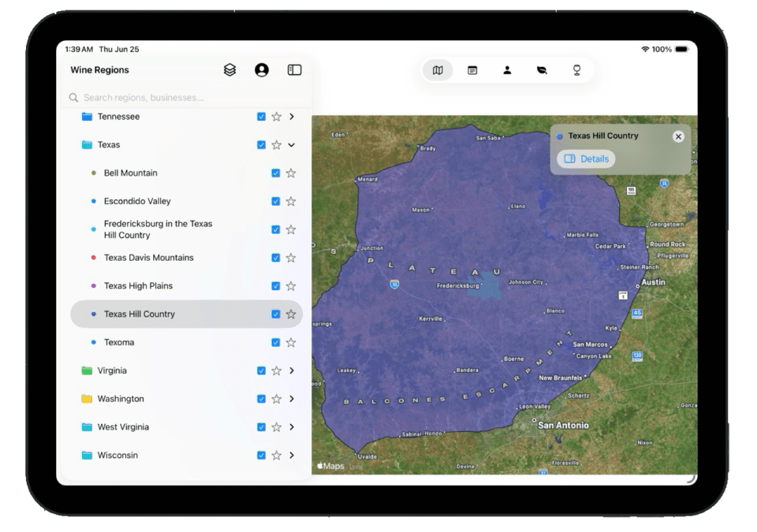757x532 pixels.
Task: Favorite the Tennessee folder star
Action: click(276, 117)
